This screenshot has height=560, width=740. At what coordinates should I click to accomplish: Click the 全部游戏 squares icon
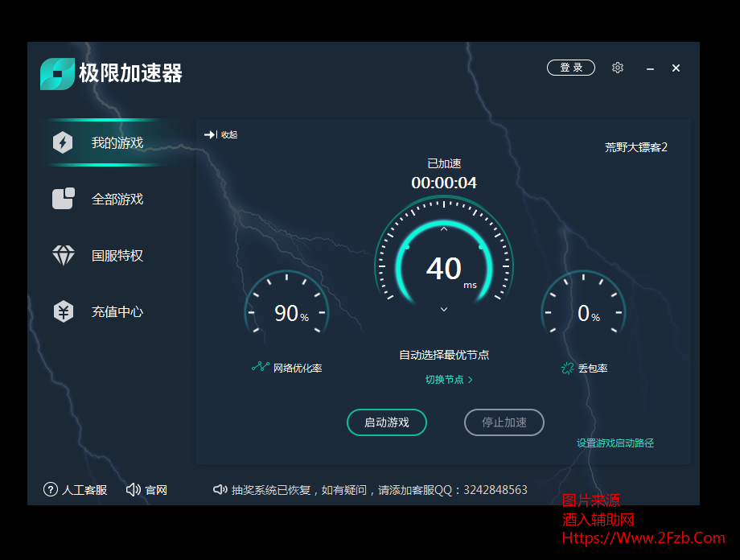[x=63, y=199]
